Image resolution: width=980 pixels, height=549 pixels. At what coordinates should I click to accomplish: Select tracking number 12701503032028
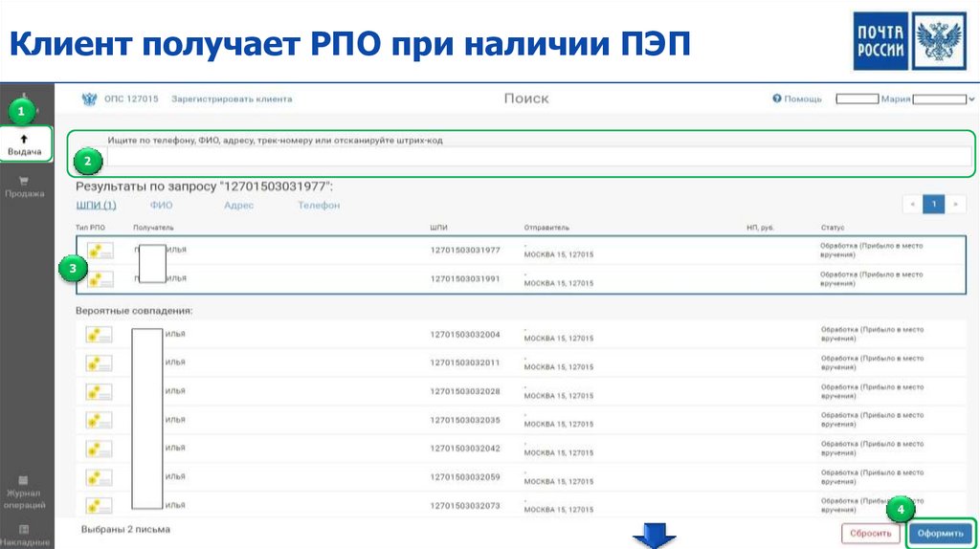coord(465,391)
